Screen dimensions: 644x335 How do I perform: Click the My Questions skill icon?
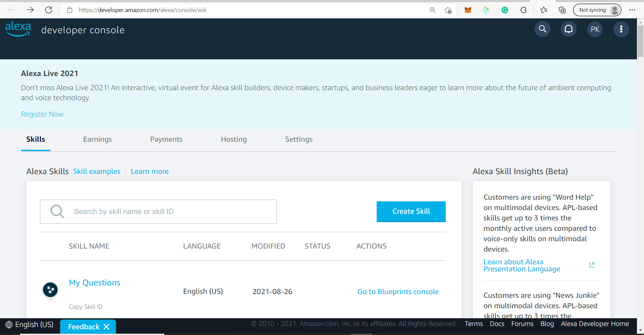(x=50, y=290)
